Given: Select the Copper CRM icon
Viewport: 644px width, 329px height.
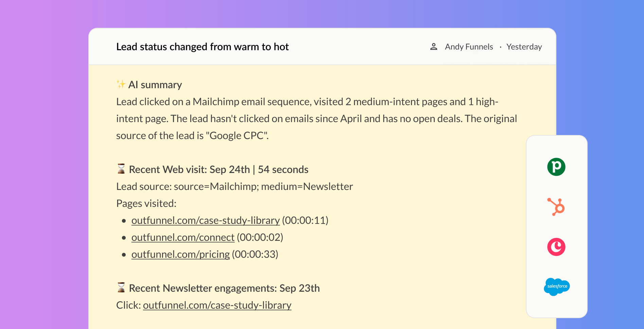Looking at the screenshot, I should tap(556, 247).
